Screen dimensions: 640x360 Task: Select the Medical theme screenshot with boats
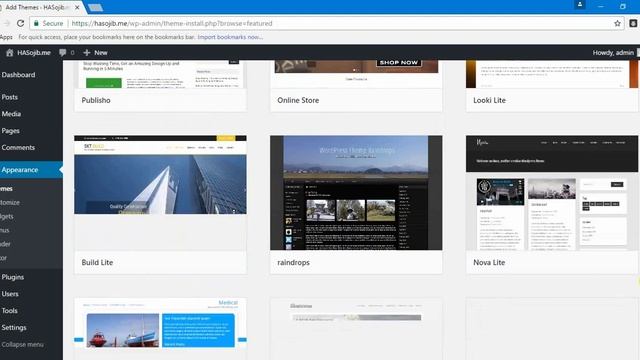[x=160, y=329]
